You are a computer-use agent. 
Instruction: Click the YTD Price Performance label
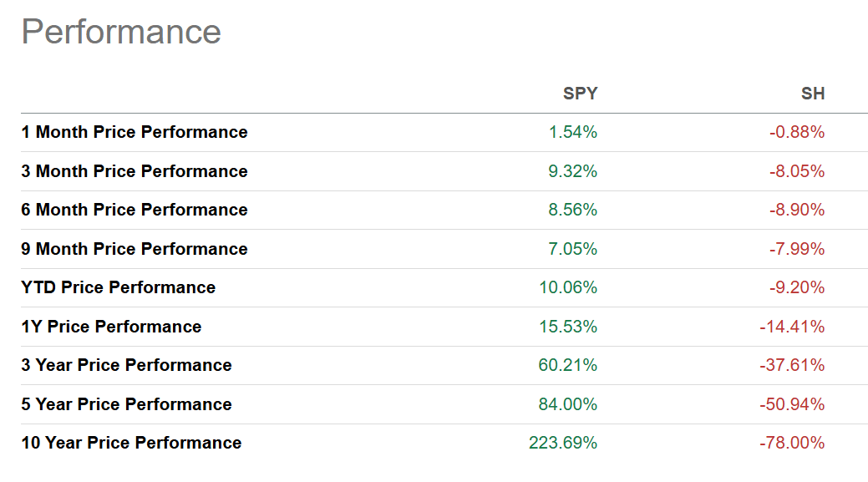pyautogui.click(x=119, y=287)
